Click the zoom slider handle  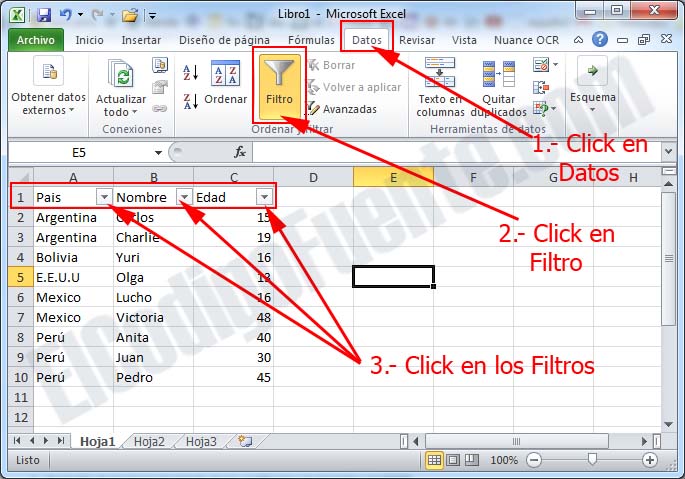(593, 461)
